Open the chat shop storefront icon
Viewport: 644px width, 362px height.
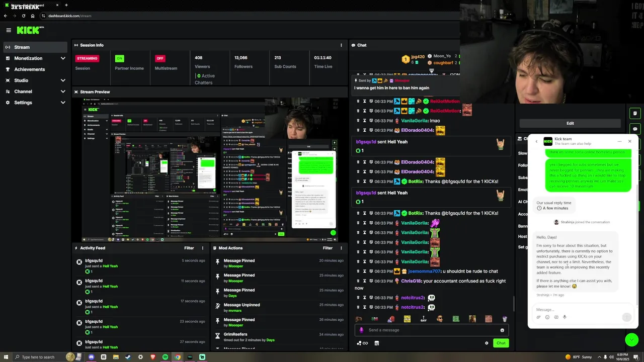click(x=376, y=343)
